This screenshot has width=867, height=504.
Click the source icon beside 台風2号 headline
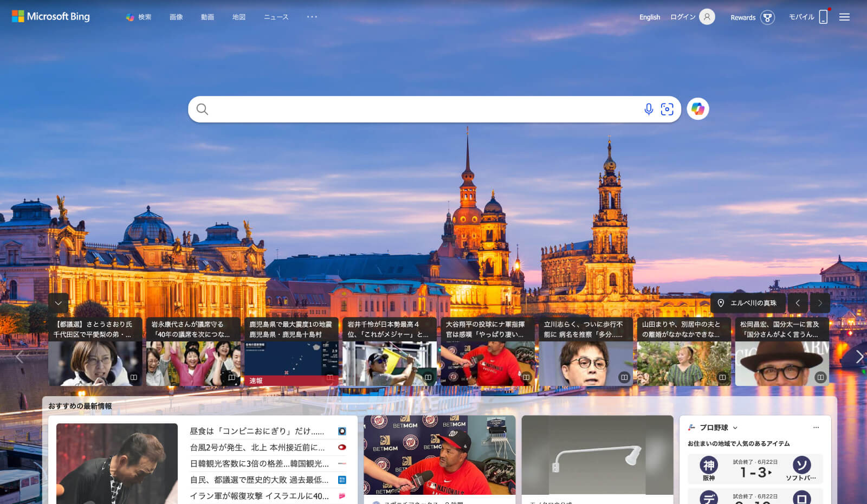342,448
